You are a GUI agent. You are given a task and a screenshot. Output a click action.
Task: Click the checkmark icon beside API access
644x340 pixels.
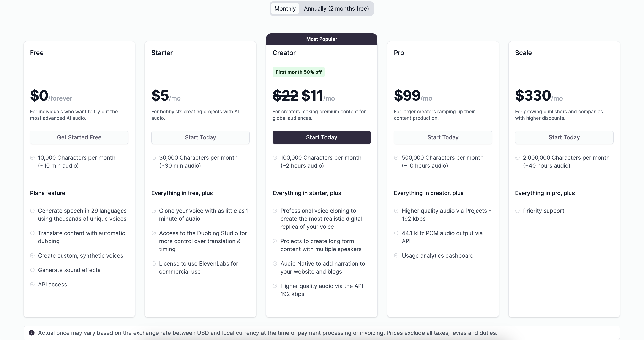(x=33, y=285)
